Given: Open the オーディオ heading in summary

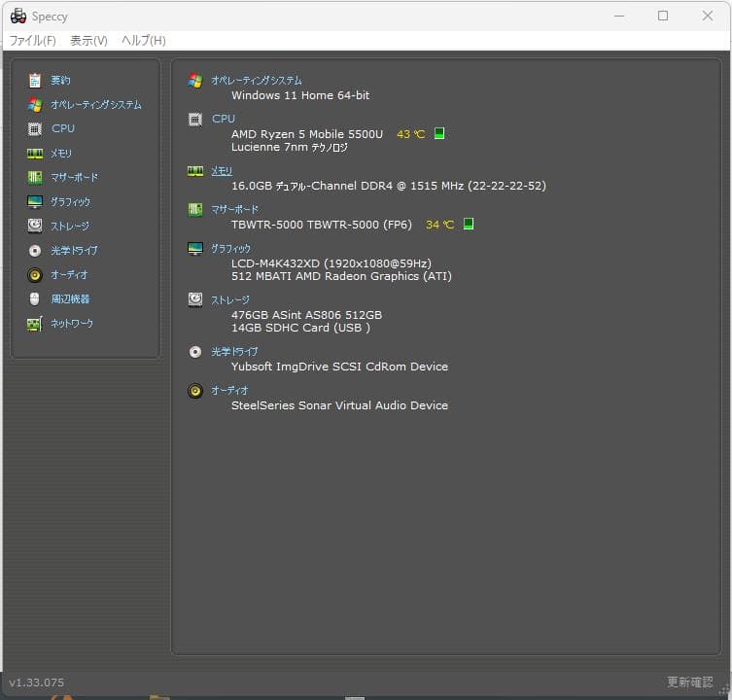Looking at the screenshot, I should [229, 391].
